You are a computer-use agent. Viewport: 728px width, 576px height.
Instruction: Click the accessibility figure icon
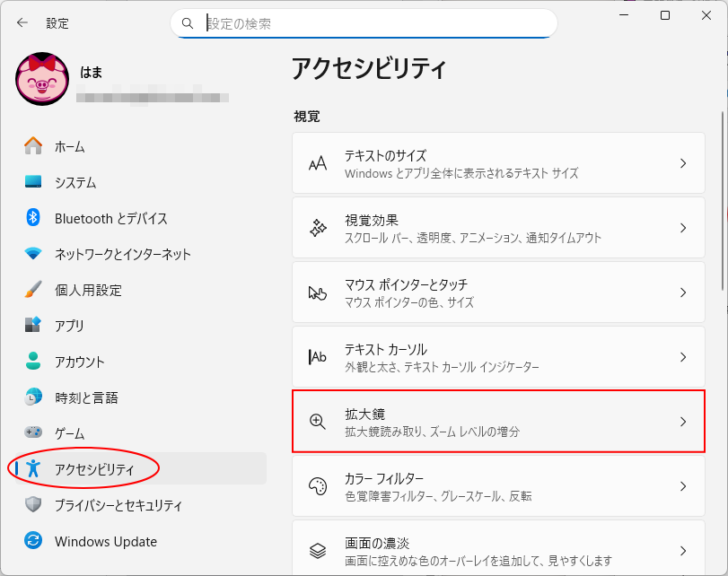click(33, 468)
